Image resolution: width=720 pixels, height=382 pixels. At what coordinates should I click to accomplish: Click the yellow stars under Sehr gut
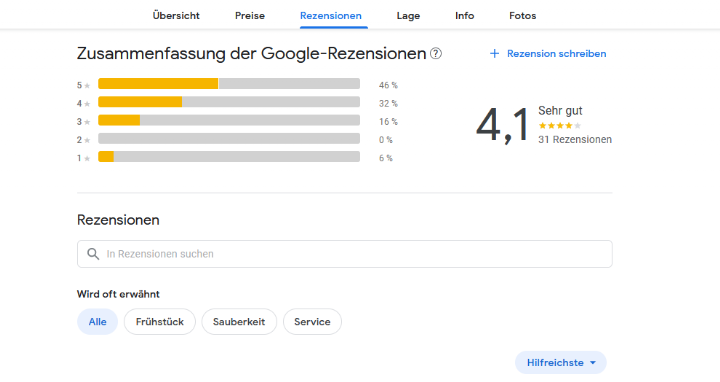pos(560,125)
